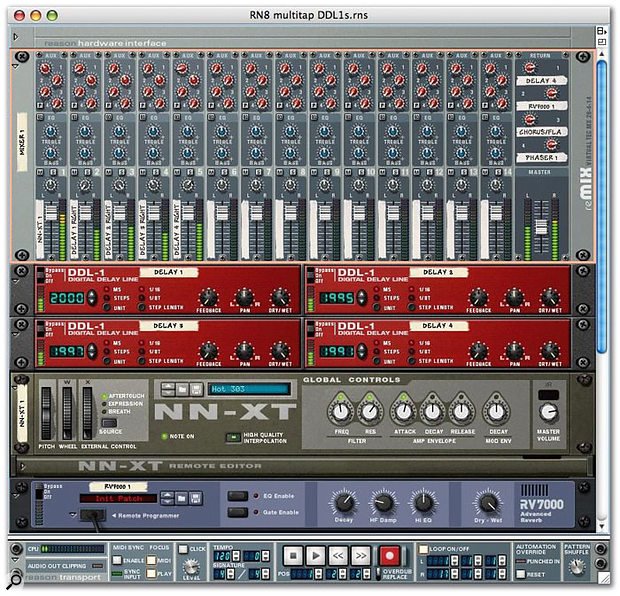Click the RV7000 save patch disk icon

[x=196, y=498]
